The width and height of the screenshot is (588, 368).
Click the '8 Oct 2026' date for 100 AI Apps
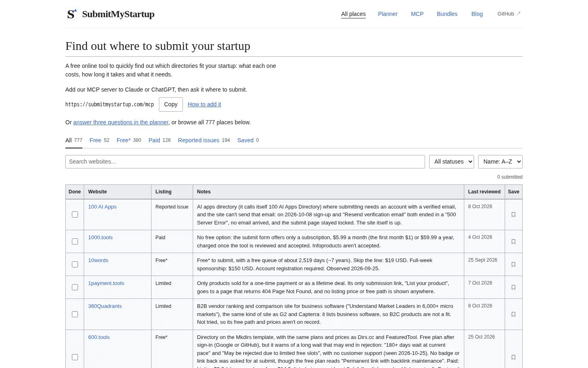coord(480,206)
